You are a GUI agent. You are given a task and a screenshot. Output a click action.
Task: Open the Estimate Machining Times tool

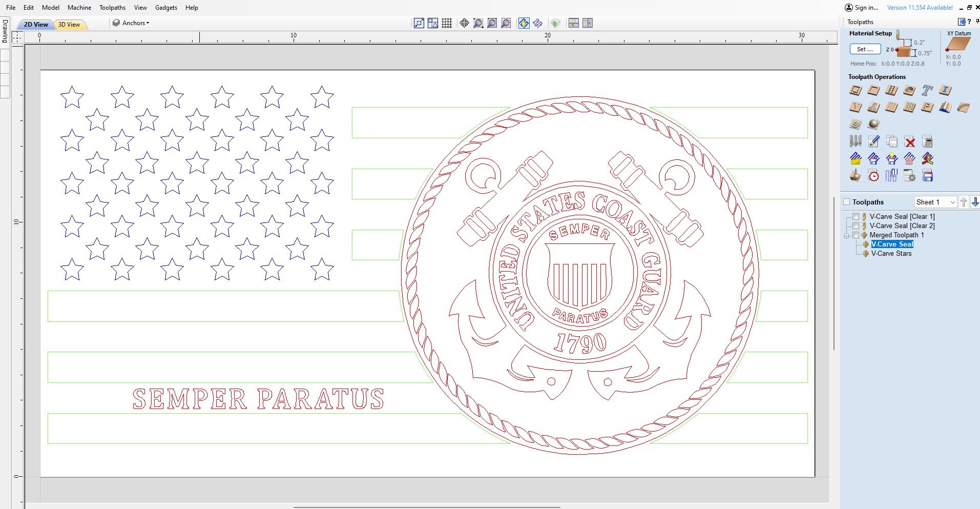coord(873,175)
